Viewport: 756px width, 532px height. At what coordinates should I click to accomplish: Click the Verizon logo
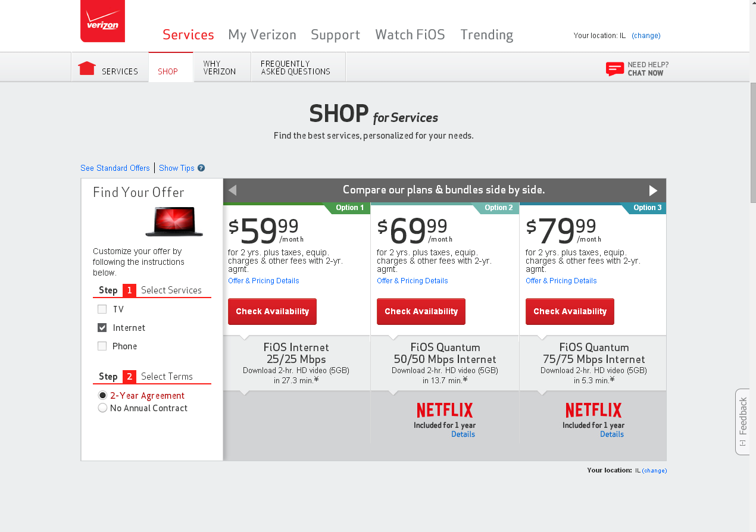[x=102, y=21]
